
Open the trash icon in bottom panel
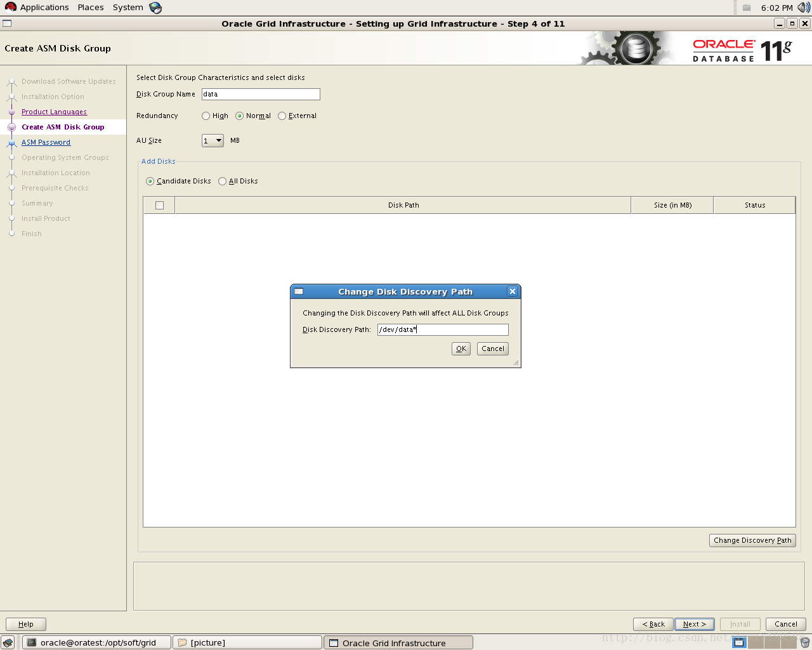[804, 642]
